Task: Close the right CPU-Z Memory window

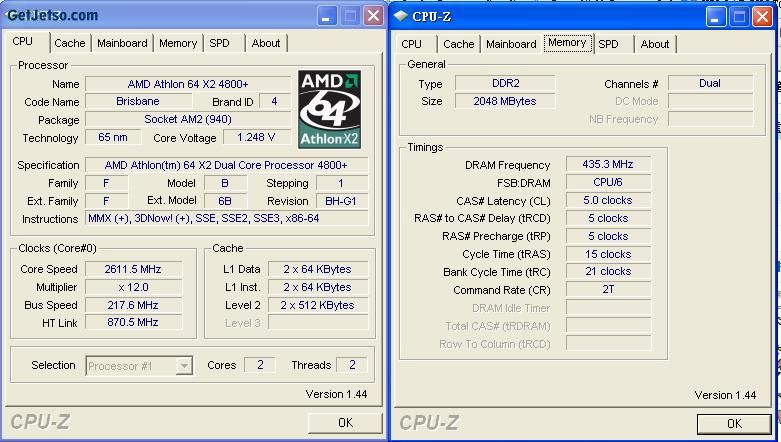Action: [x=762, y=17]
